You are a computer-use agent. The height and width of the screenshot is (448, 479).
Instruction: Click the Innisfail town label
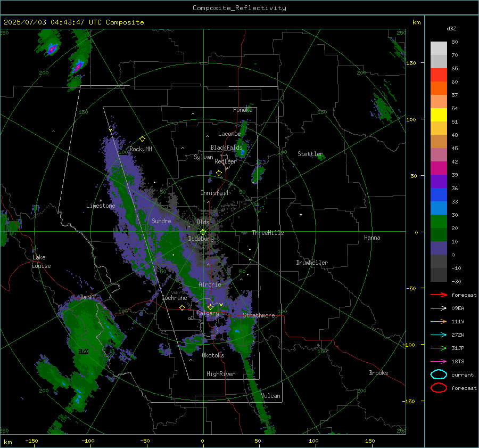point(215,193)
